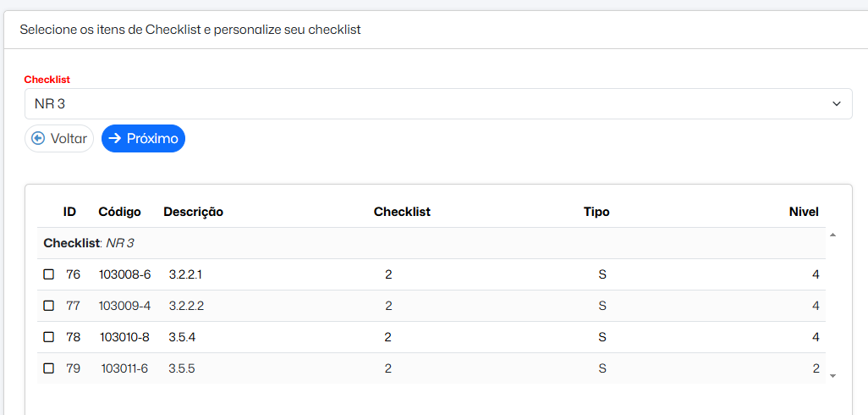Image resolution: width=868 pixels, height=415 pixels.
Task: Click the Checklist column header
Action: click(402, 212)
